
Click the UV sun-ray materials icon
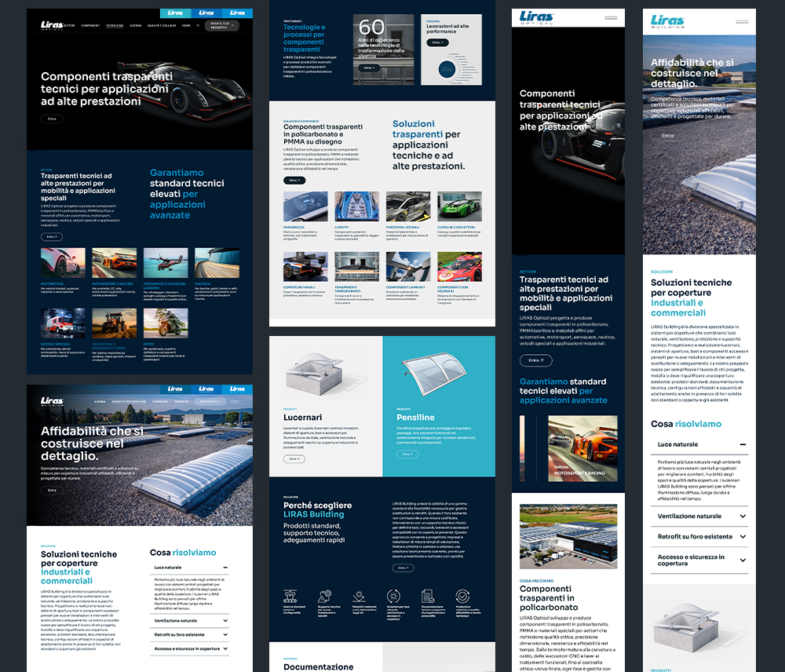359,597
